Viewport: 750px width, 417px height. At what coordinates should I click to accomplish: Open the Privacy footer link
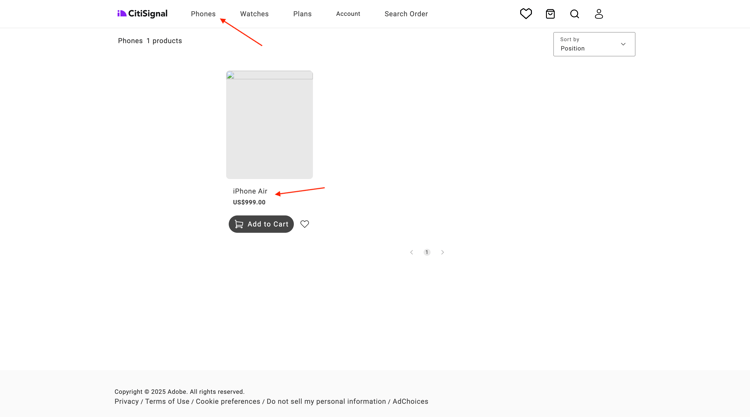[x=127, y=402]
